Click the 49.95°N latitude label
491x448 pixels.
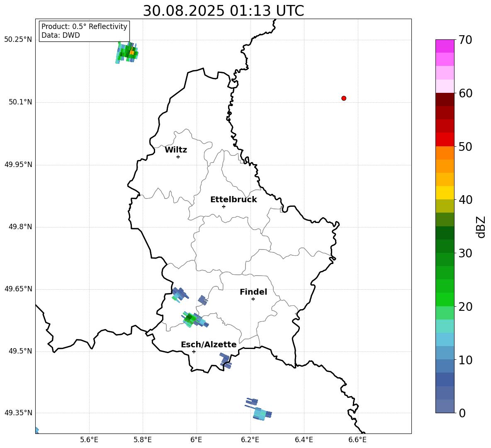pos(18,165)
